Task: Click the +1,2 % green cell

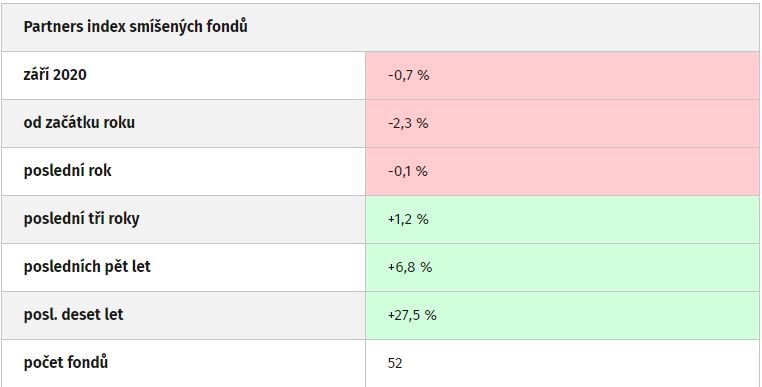Action: (562, 220)
